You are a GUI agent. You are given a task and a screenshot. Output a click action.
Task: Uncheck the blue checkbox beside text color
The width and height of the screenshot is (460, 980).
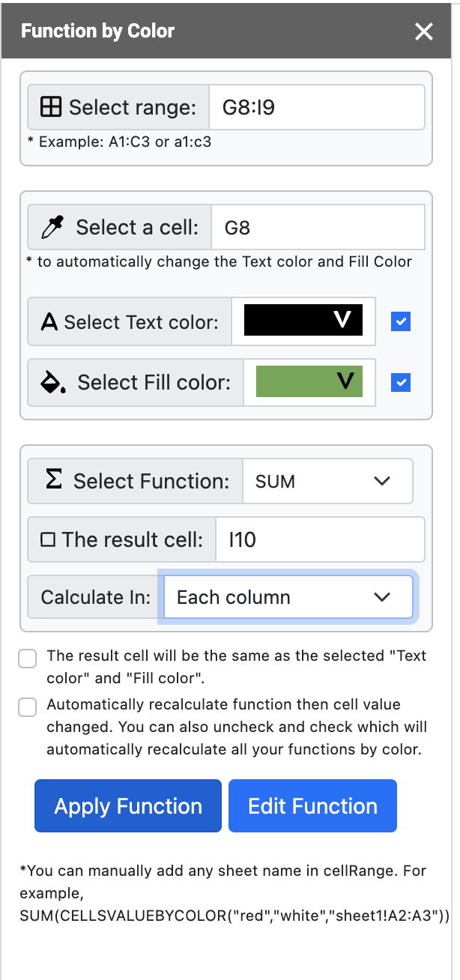401,321
